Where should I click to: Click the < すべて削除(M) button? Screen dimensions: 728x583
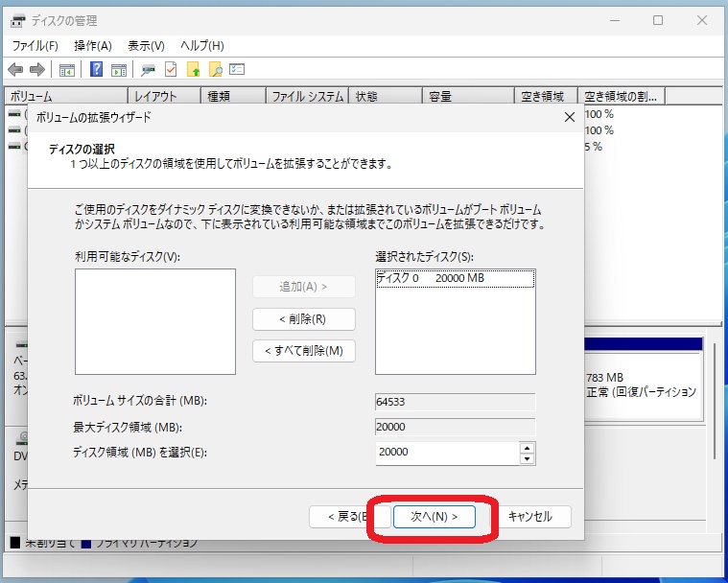pos(304,351)
